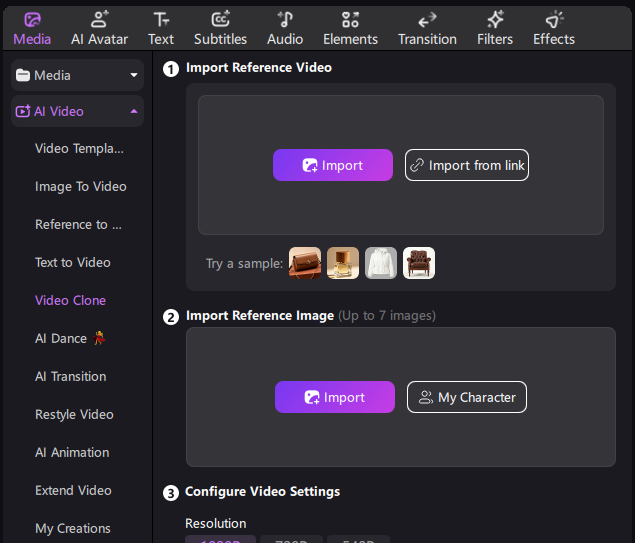Choose the perfume bottle sample thumbnail
Screen dimensions: 635x543
click(343, 263)
